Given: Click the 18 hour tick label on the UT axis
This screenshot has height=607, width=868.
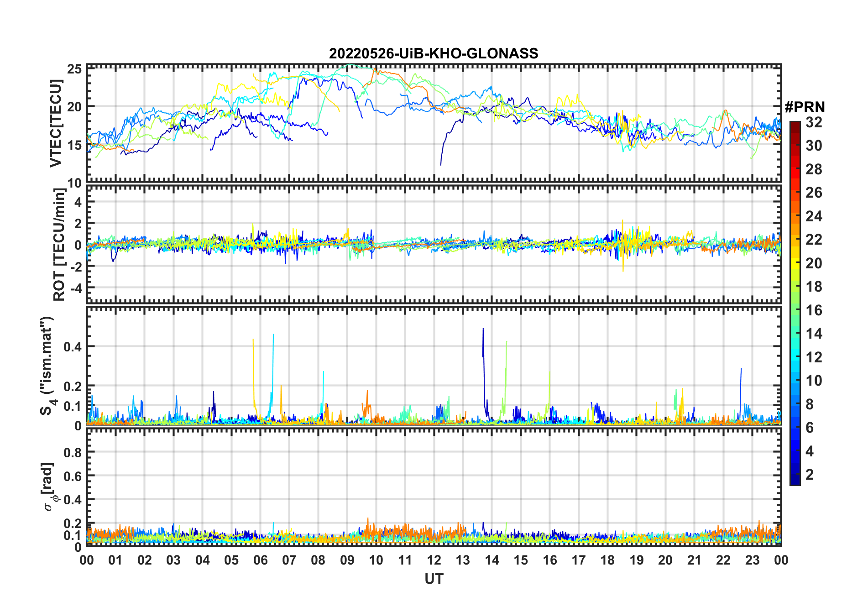Looking at the screenshot, I should [x=607, y=560].
